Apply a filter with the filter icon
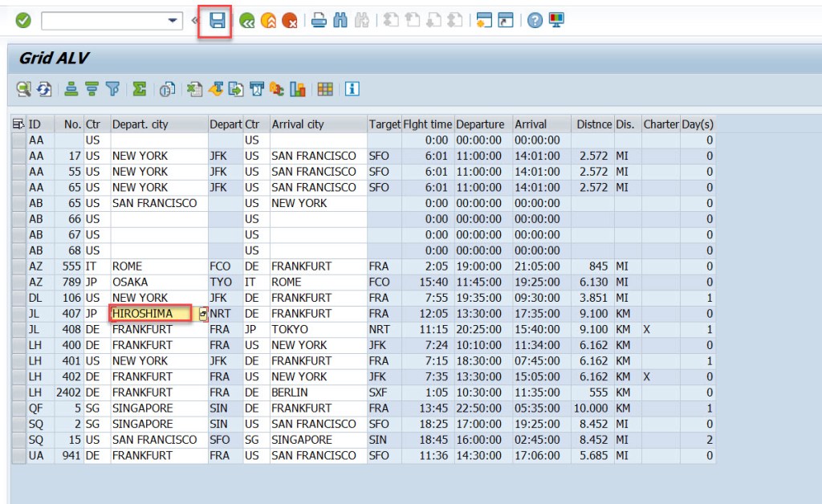The image size is (822, 504). pyautogui.click(x=113, y=90)
